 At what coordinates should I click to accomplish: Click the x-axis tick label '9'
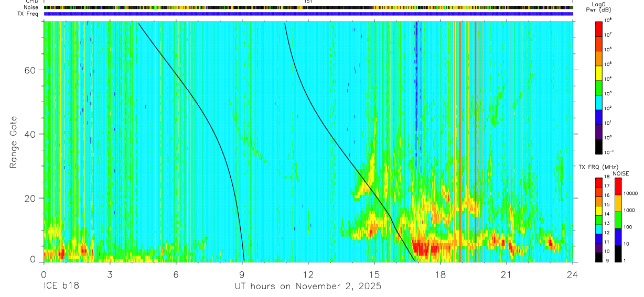click(242, 274)
